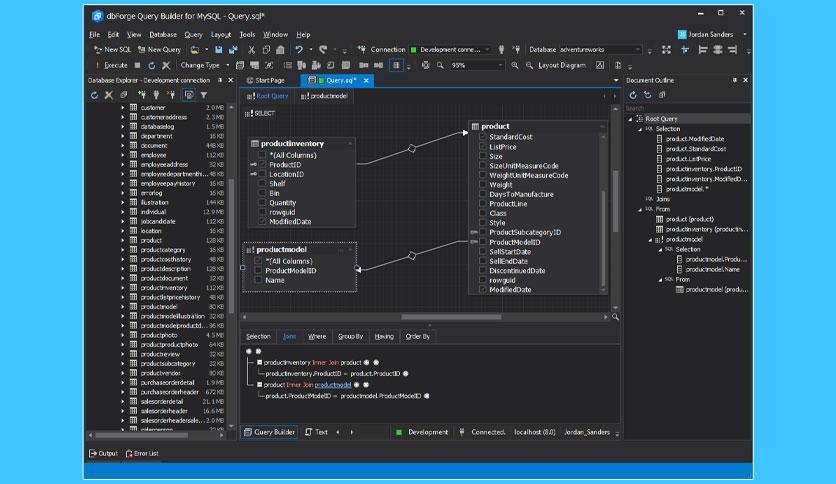Viewport: 836px width, 484px height.
Task: Switch to the Order By tab
Action: 417,336
